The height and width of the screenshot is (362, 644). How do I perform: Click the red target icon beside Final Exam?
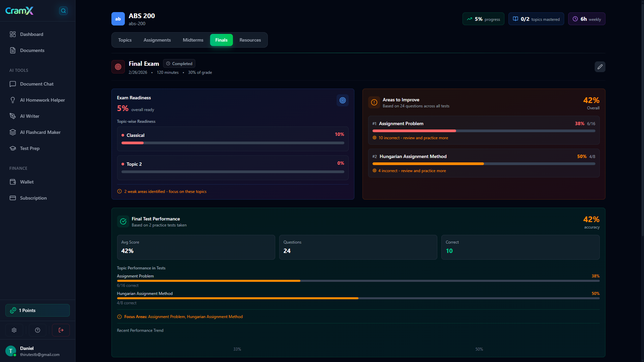coord(118,67)
